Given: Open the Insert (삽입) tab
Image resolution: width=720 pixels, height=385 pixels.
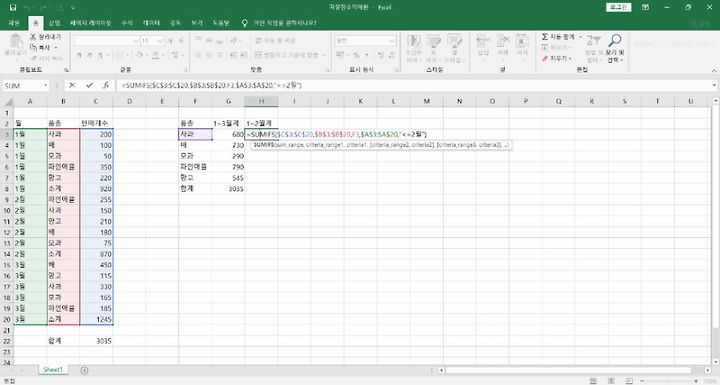Looking at the screenshot, I should (x=55, y=23).
